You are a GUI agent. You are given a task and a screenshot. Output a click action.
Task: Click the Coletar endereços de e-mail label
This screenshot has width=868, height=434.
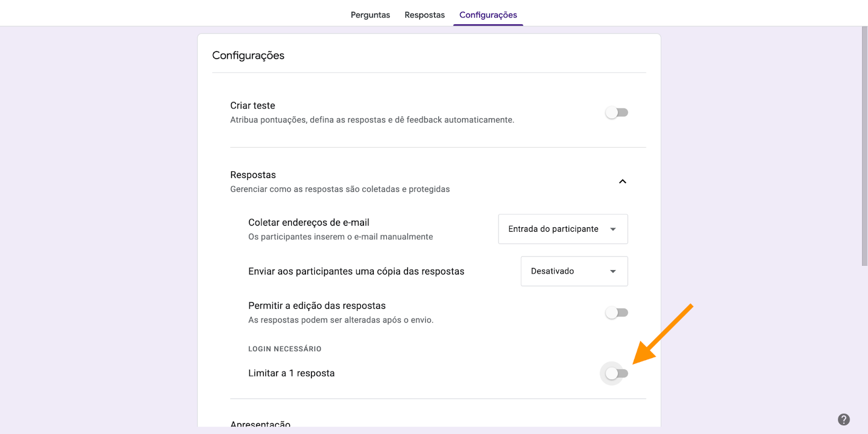pos(309,222)
